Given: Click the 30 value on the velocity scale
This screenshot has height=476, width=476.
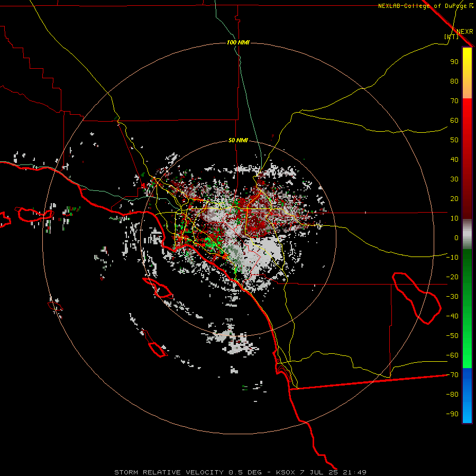Looking at the screenshot, I should 454,179.
